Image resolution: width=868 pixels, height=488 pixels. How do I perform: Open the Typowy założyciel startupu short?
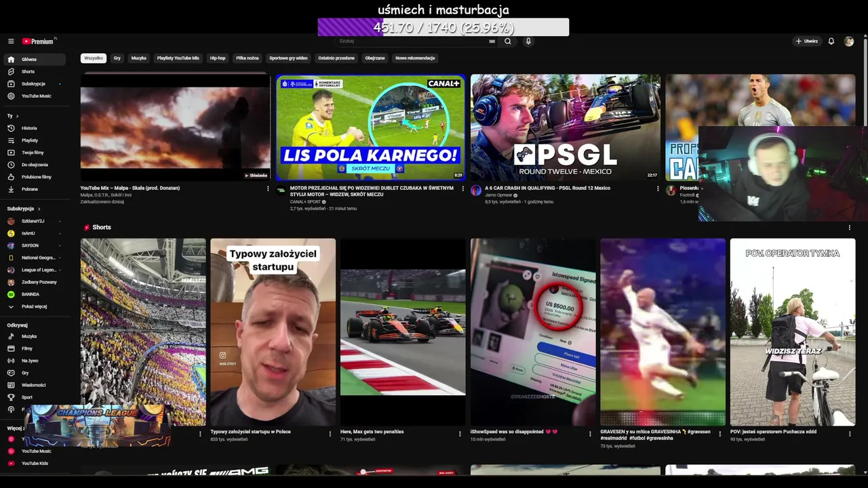(273, 332)
